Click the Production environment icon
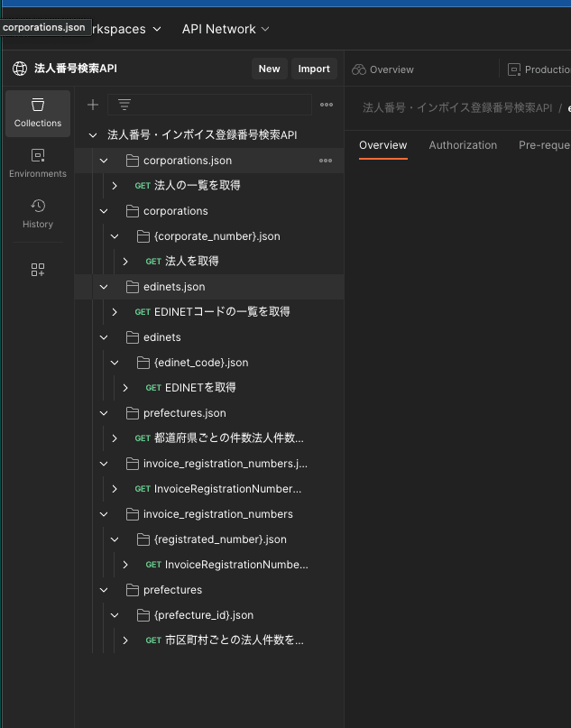The width and height of the screenshot is (571, 728). click(x=514, y=69)
